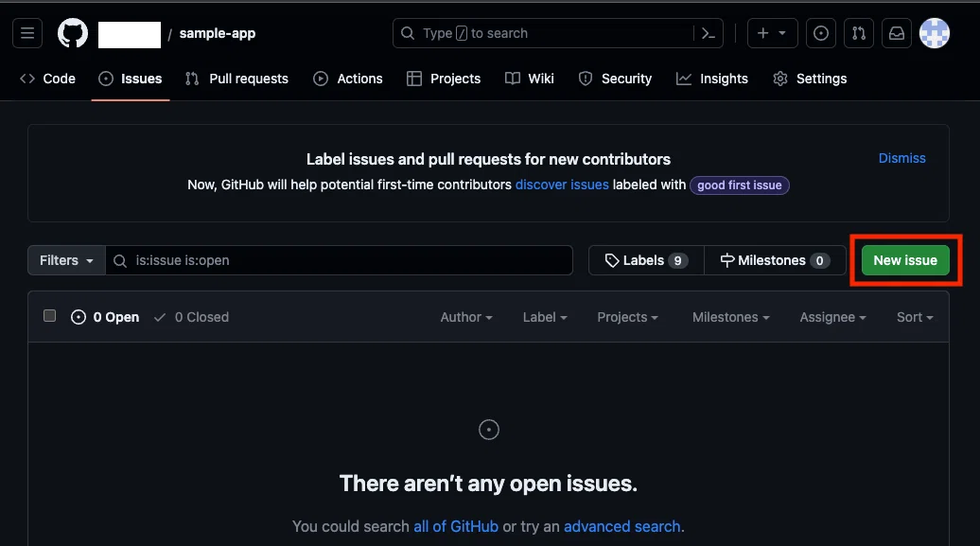Open the Wiki tab
The height and width of the screenshot is (546, 980).
(530, 79)
